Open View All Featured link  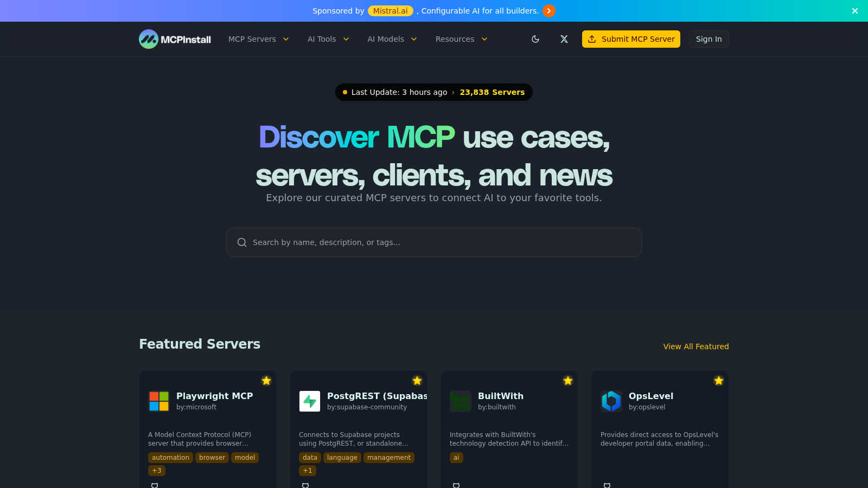click(696, 346)
